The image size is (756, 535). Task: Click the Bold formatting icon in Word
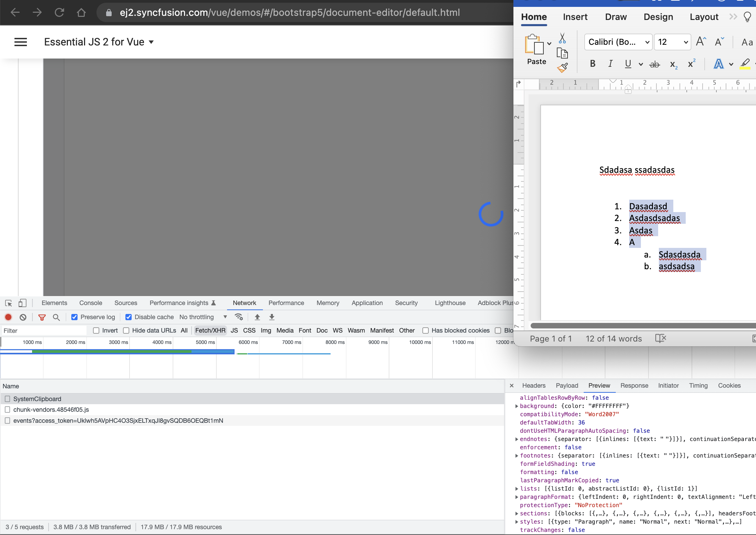pyautogui.click(x=592, y=64)
